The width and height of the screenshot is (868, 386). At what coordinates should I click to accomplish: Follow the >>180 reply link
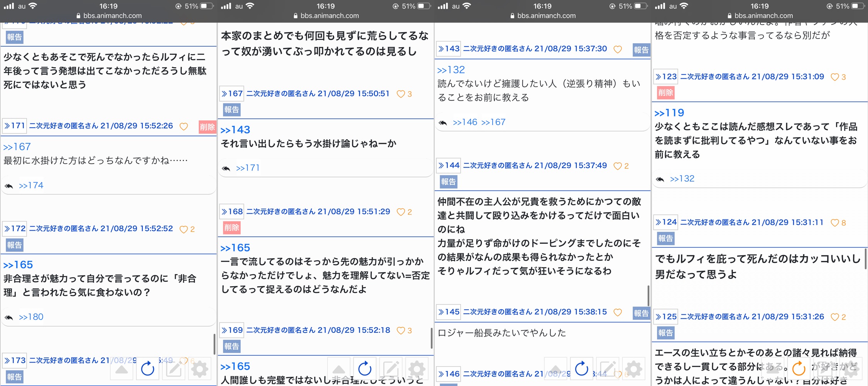point(31,317)
